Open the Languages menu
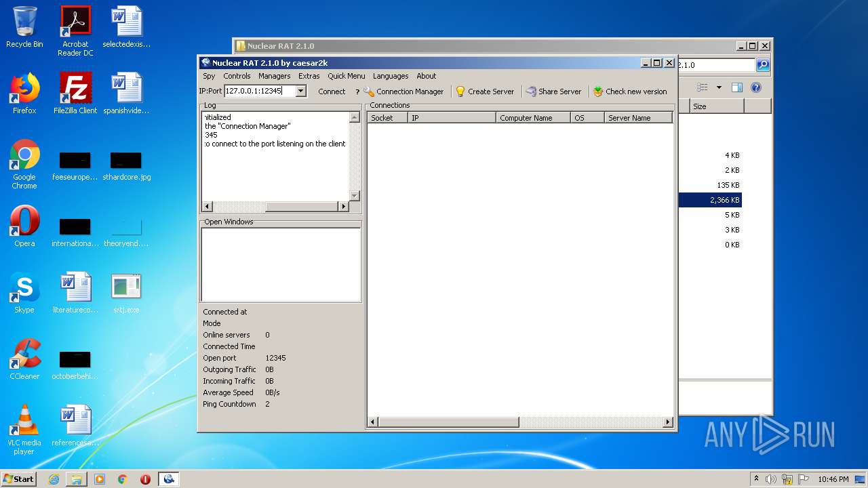This screenshot has width=868, height=488. pos(391,76)
